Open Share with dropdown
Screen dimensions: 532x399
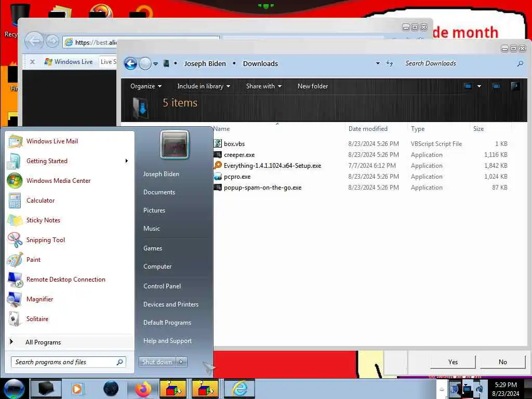(263, 86)
